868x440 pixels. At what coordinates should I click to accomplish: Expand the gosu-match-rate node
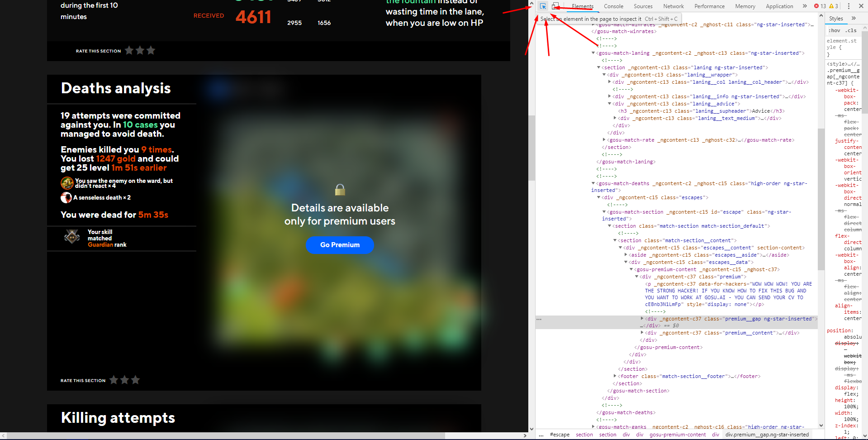(604, 140)
